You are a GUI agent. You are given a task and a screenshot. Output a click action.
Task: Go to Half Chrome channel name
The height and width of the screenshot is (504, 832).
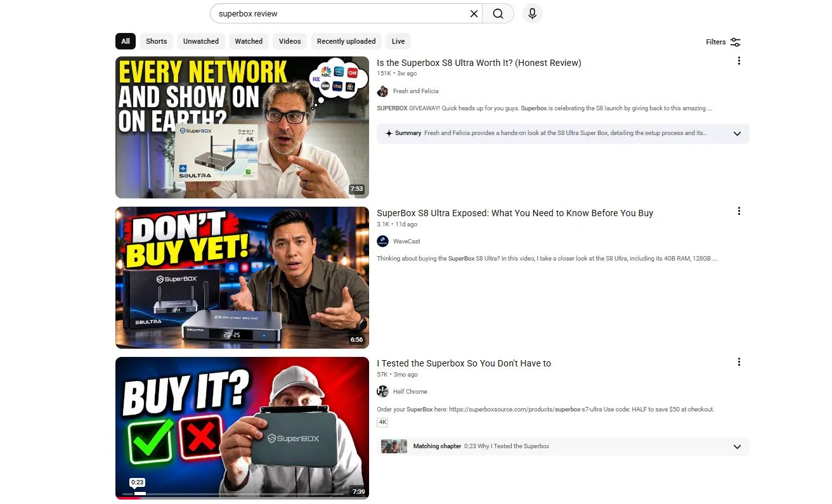(x=410, y=392)
